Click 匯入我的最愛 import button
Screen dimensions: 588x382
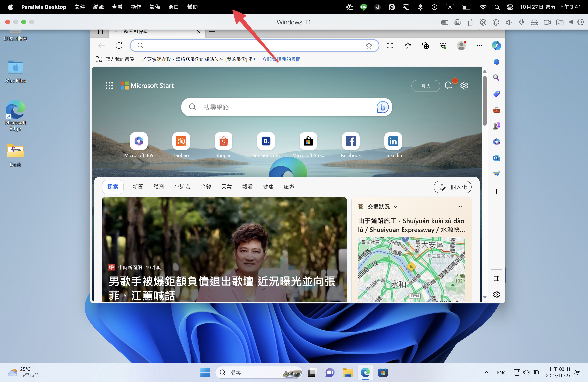[115, 59]
